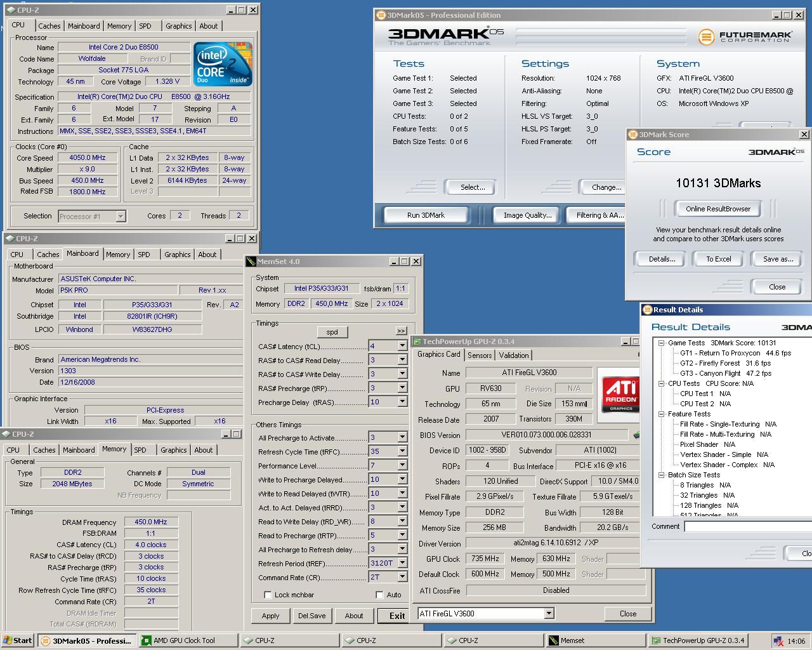Open the Command Rate (CR) dropdown in MemSet
812x650 pixels.
click(x=402, y=577)
